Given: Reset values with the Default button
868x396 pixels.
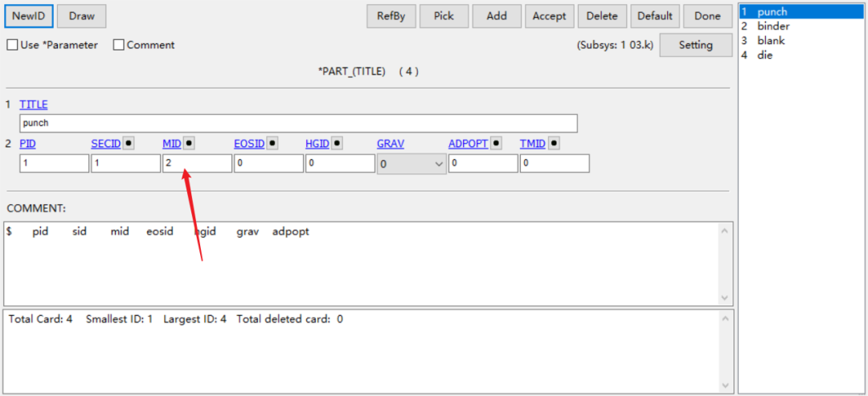Looking at the screenshot, I should 655,16.
